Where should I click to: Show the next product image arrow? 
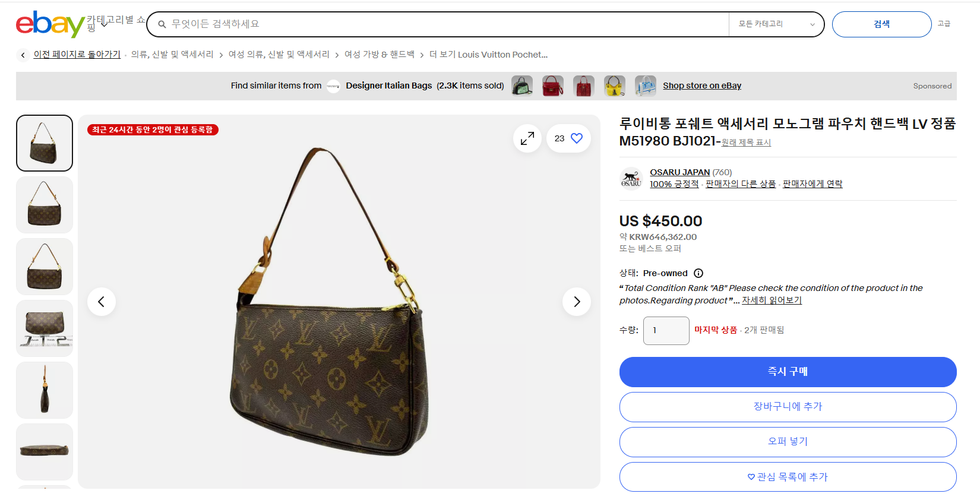pyautogui.click(x=577, y=302)
